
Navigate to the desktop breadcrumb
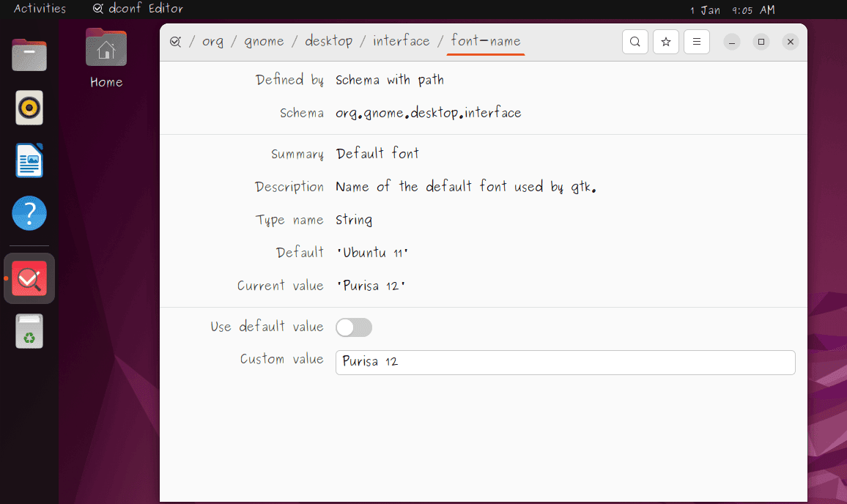(328, 42)
